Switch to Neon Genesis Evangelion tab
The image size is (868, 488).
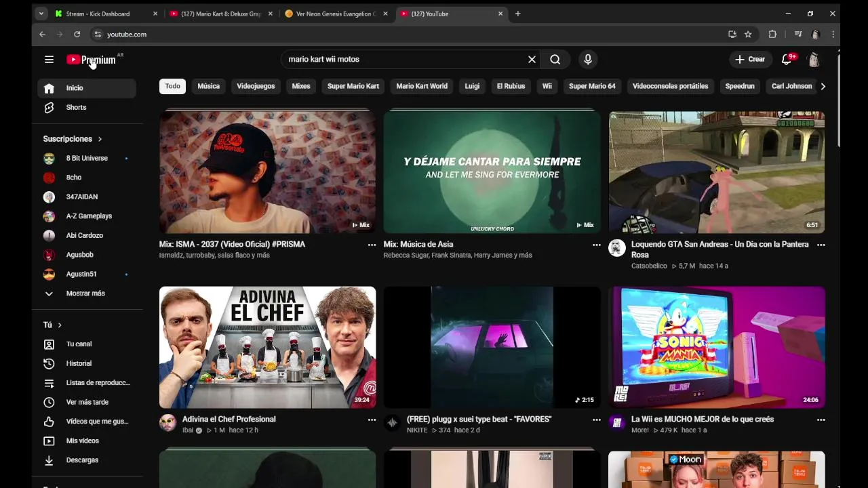(x=336, y=14)
